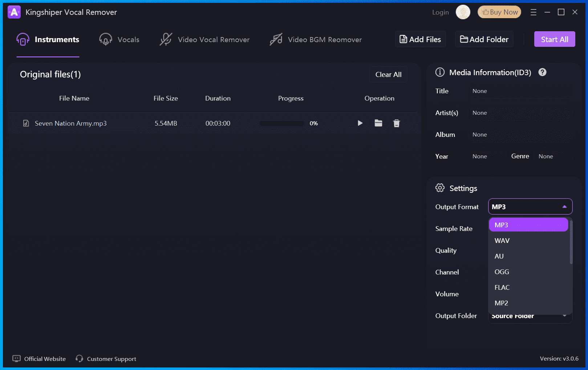Click the Year input field
Image resolution: width=588 pixels, height=370 pixels.
487,156
